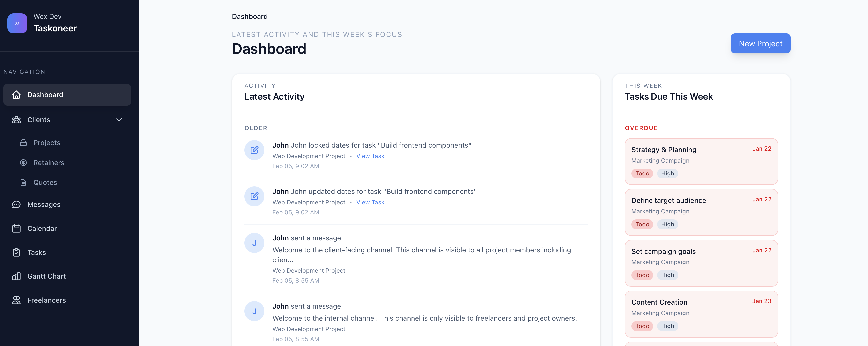Open Projects via its sidebar icon

click(x=23, y=143)
